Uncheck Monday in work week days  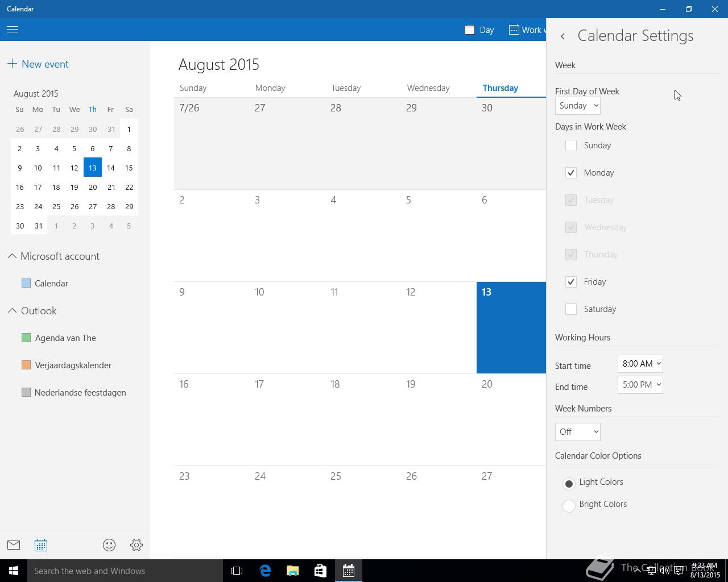coord(571,173)
